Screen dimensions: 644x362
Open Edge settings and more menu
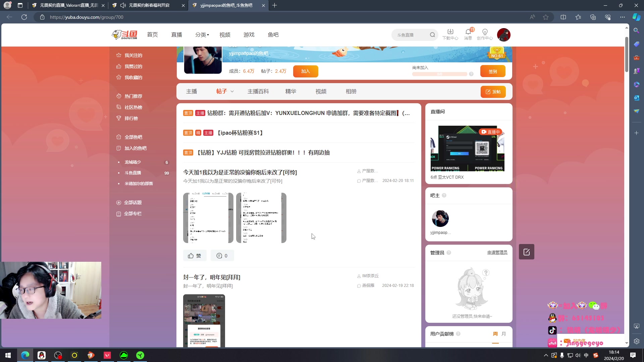623,17
